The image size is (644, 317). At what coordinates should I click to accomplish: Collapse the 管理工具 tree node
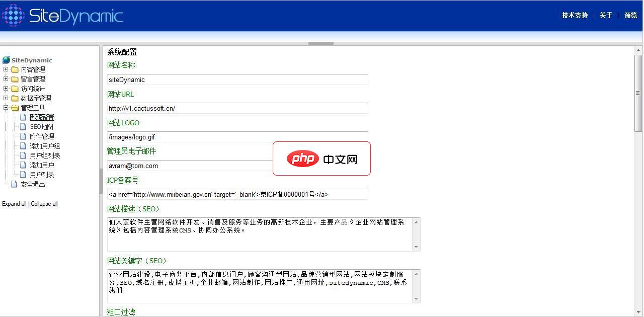point(5,107)
